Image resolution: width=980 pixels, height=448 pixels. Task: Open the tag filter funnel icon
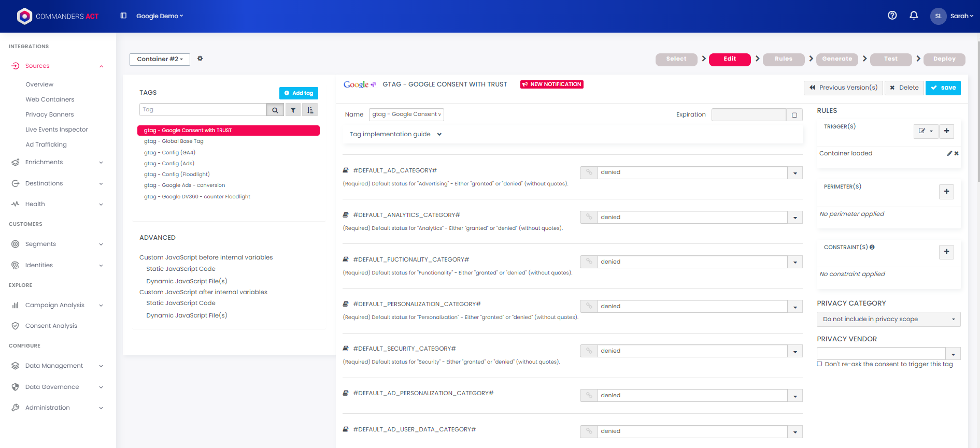coord(293,110)
